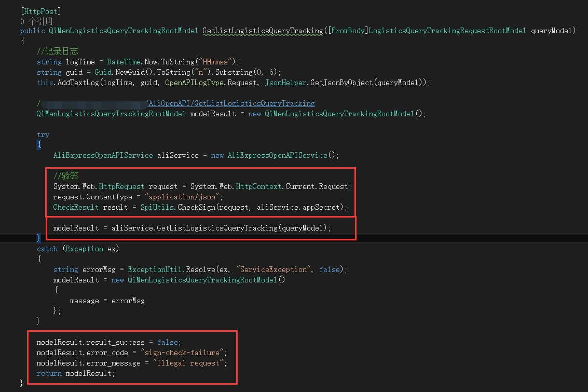Place cursor on the 'public' keyword
This screenshot has width=588, height=392.
coord(32,31)
